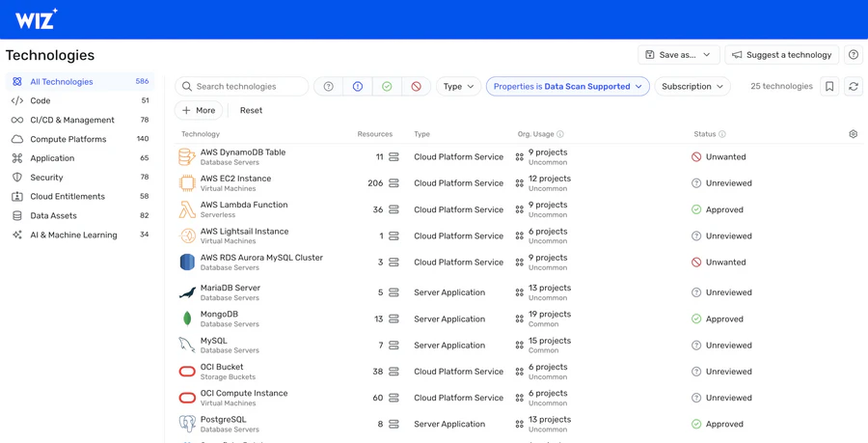Click resource count 38 for OCI Bucket

(x=377, y=372)
